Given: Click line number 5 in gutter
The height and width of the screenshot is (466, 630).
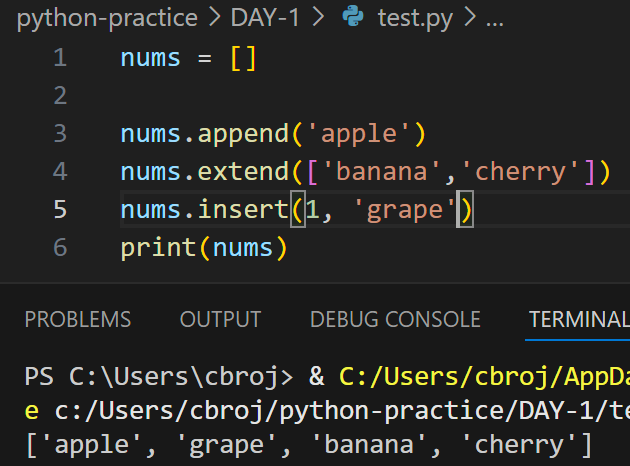Looking at the screenshot, I should coord(60,209).
